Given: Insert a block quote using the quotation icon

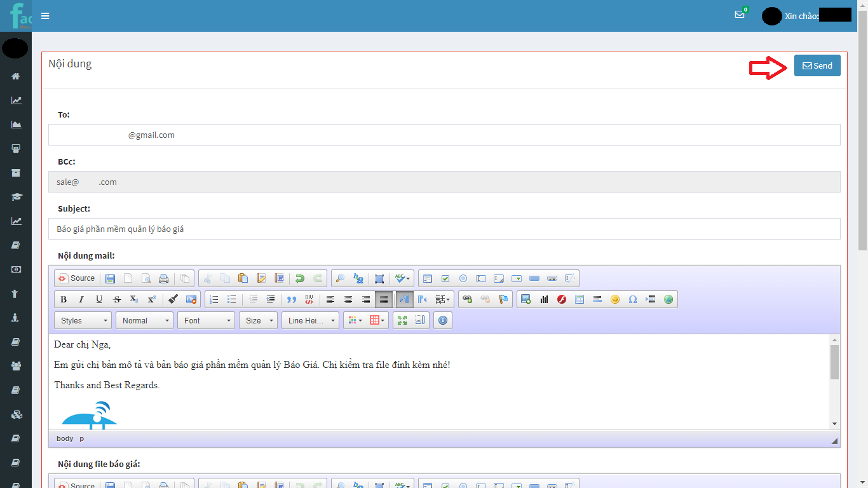Looking at the screenshot, I should pyautogui.click(x=292, y=299).
